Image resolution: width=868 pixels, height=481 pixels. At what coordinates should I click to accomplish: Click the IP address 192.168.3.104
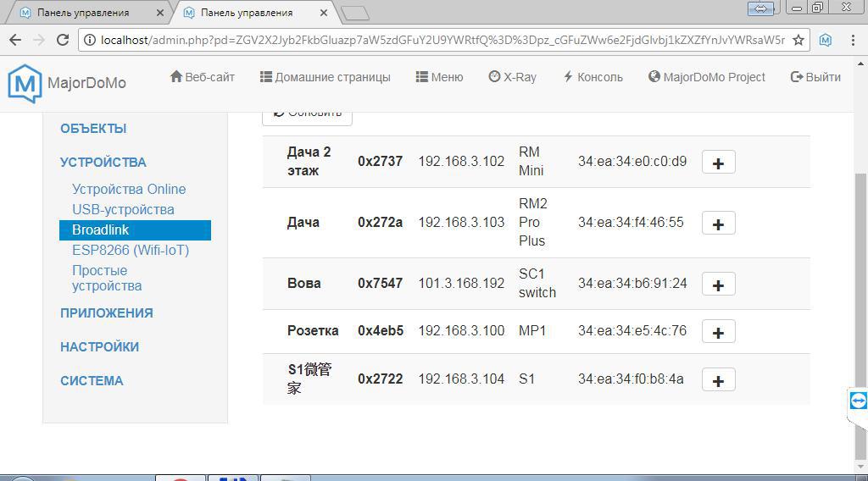pyautogui.click(x=461, y=379)
